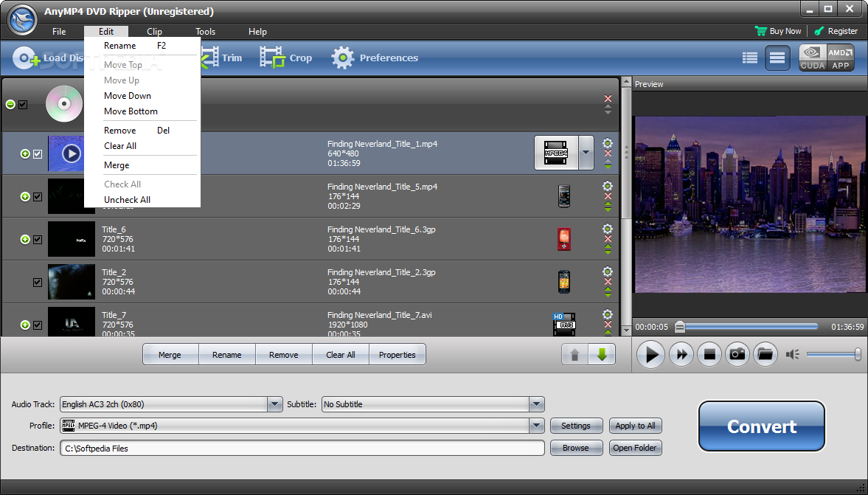Click the big Convert button
868x495 pixels.
pos(762,426)
